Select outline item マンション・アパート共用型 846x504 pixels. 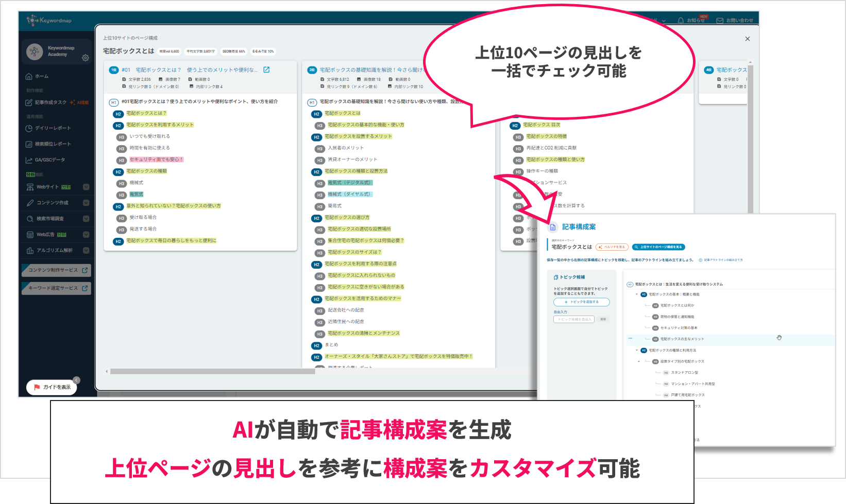693,384
